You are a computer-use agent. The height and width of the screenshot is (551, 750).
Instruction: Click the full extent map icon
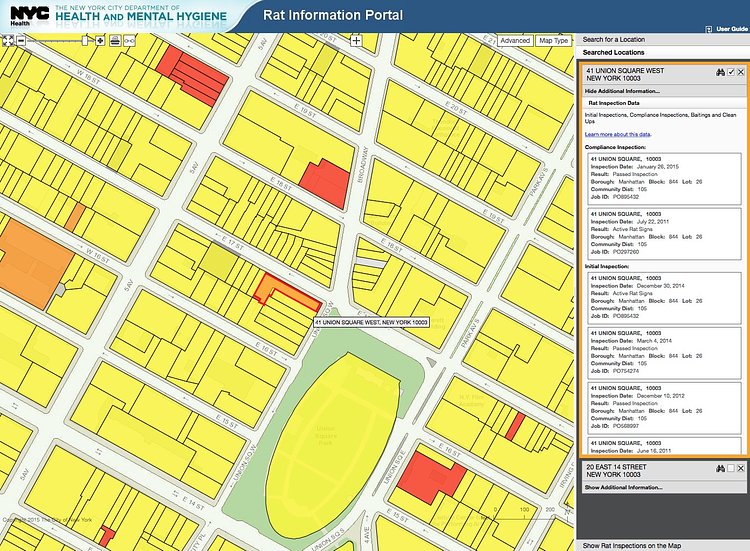point(8,40)
